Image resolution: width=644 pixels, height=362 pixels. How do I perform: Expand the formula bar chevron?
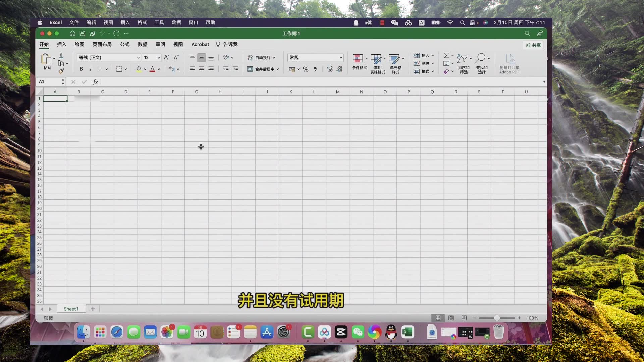pos(544,82)
